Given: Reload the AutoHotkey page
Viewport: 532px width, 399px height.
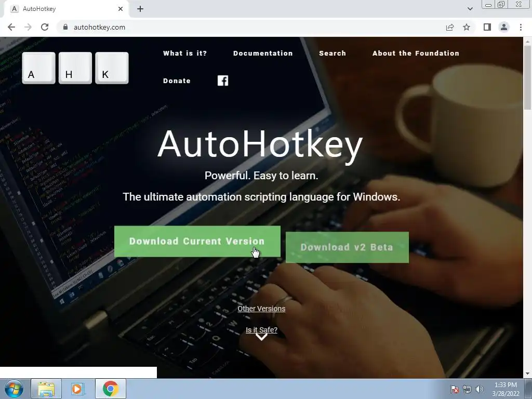Looking at the screenshot, I should click(45, 27).
